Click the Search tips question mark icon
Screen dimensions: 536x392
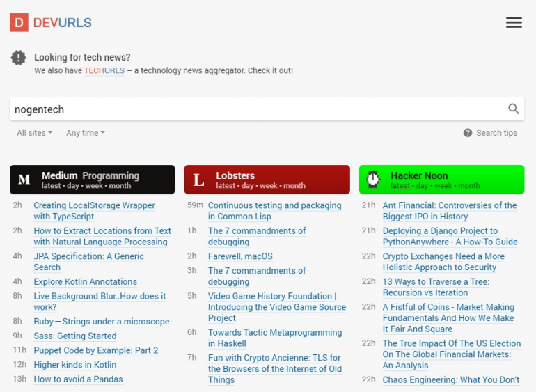click(x=468, y=133)
